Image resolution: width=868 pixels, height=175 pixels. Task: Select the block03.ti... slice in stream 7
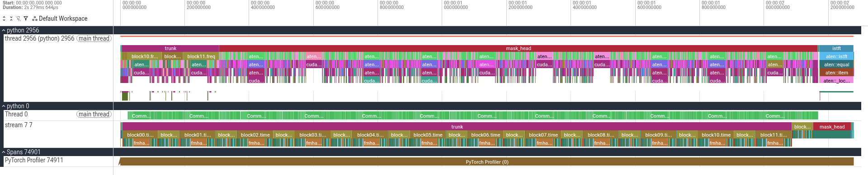point(313,135)
